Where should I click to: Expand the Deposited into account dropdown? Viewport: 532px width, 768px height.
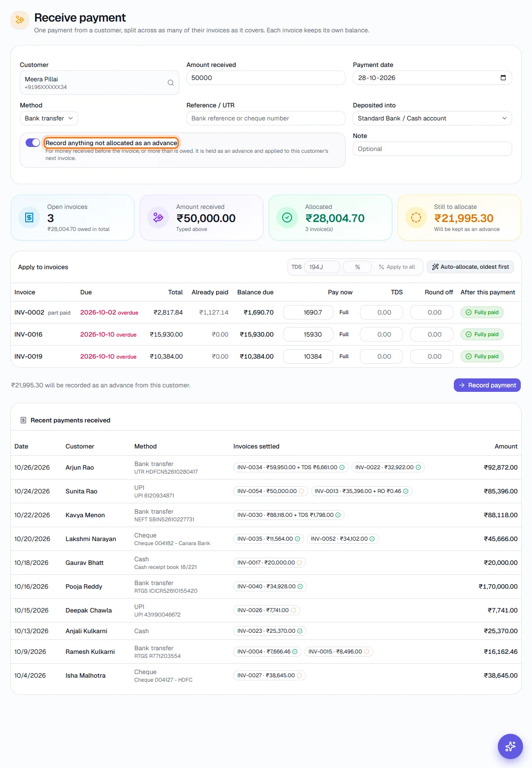point(432,118)
